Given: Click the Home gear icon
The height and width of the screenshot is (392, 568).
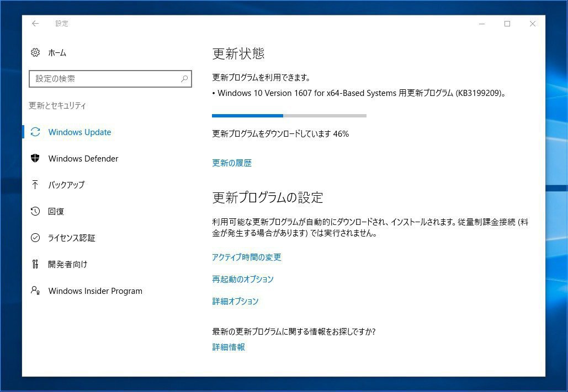Looking at the screenshot, I should coord(35,52).
